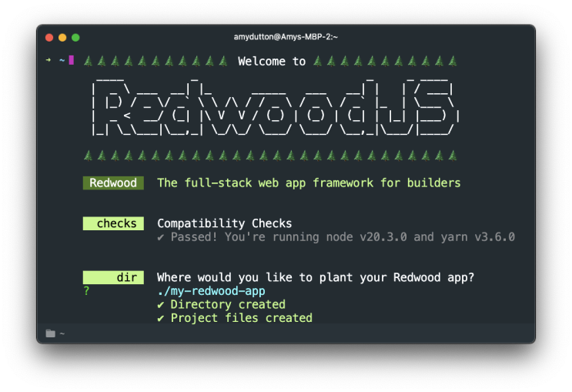This screenshot has height=392, width=572.
Task: Click the ./my-redwood-app path
Action: click(x=211, y=291)
